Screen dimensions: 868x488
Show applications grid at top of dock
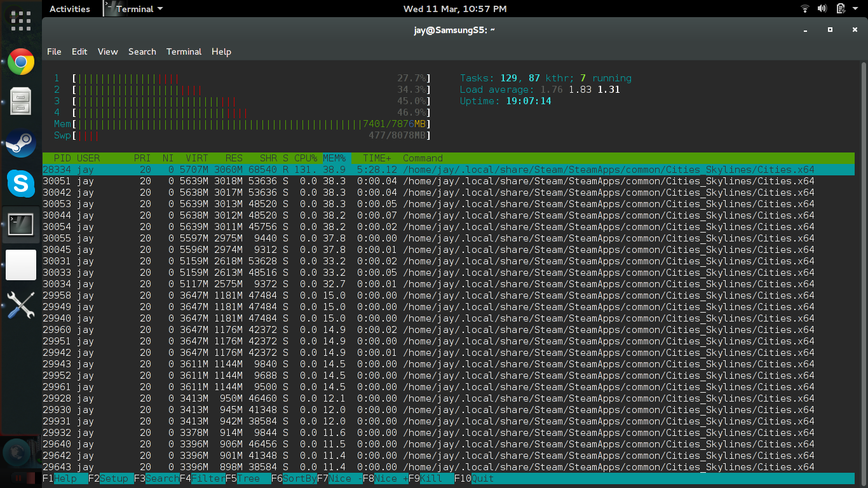point(21,20)
